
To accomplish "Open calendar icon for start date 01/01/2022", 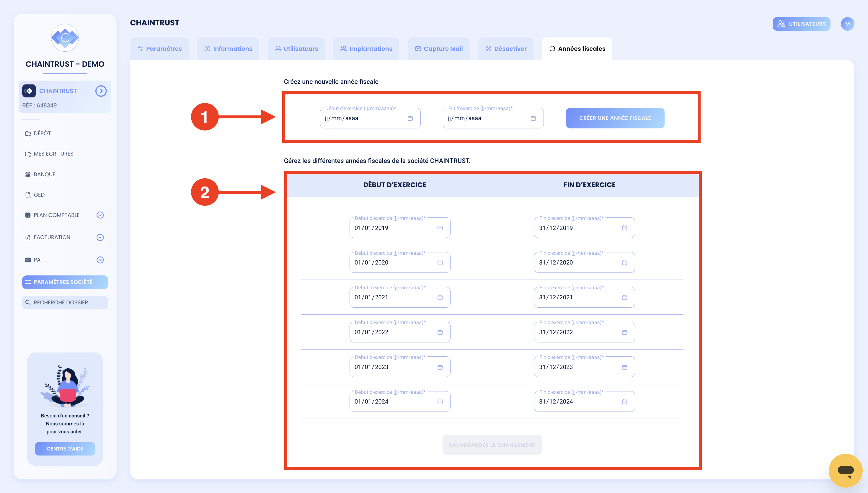I will tap(440, 332).
